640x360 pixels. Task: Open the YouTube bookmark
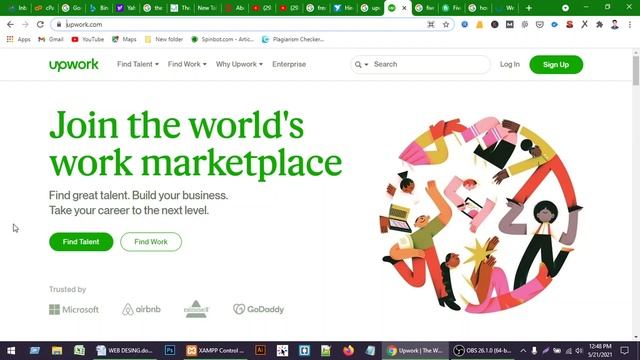tap(88, 39)
